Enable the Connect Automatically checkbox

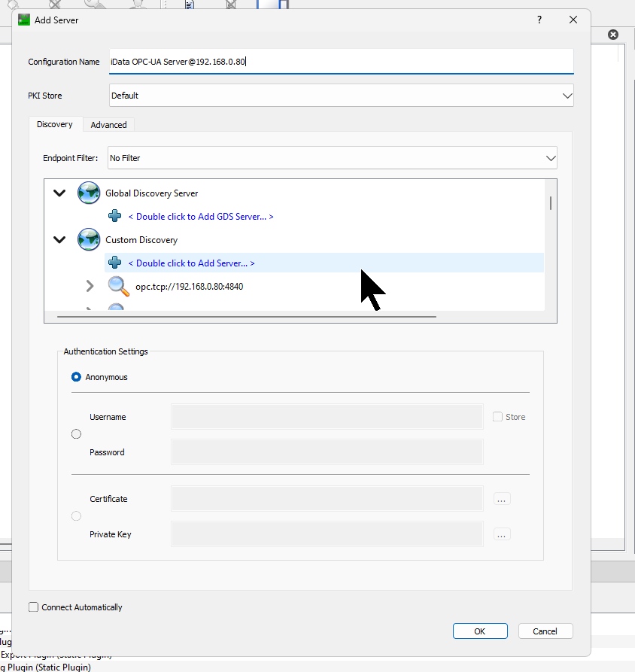coord(33,607)
